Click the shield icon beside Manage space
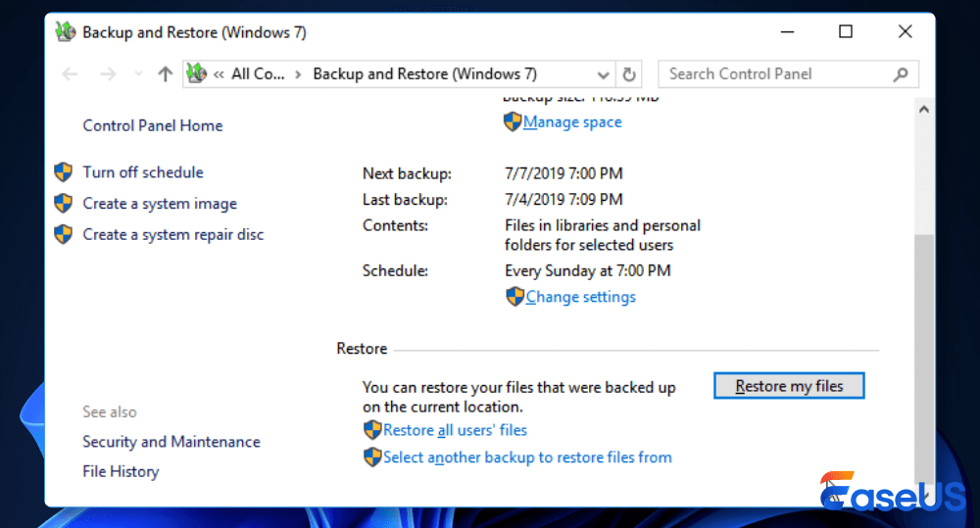The image size is (980, 528). point(513,121)
